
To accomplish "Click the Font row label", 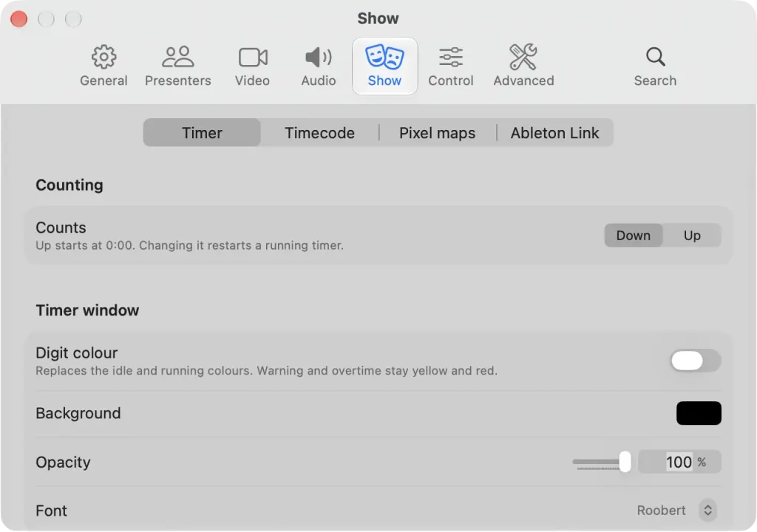I will 51,511.
